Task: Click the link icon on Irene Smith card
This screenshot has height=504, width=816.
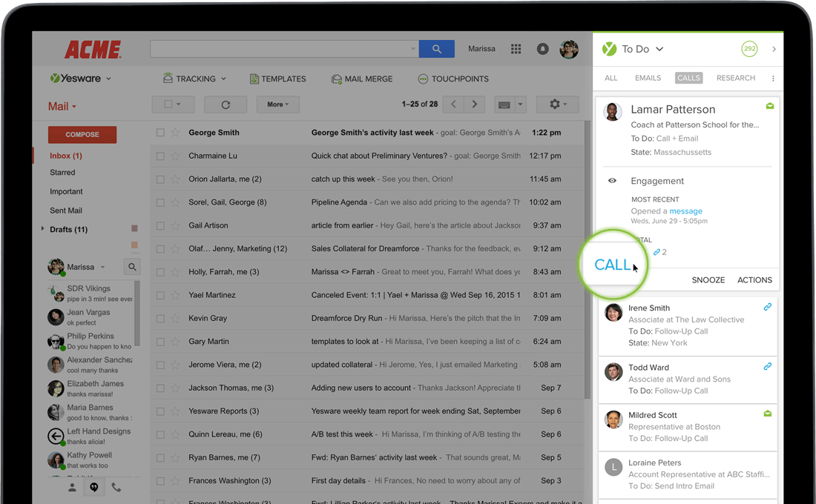Action: coord(768,307)
